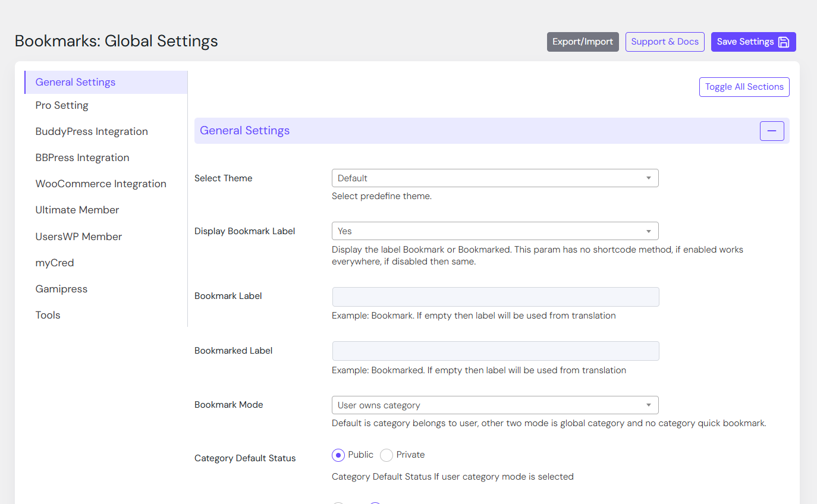Click the Save Settings button
The height and width of the screenshot is (504, 817).
(x=753, y=42)
